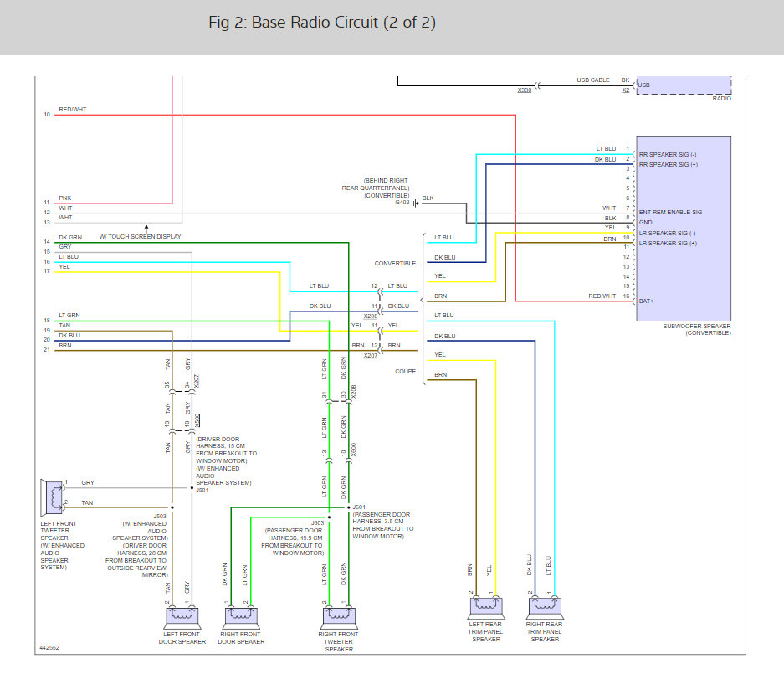Click 'ENT REM ENABLE SIG' pin label

(x=670, y=212)
